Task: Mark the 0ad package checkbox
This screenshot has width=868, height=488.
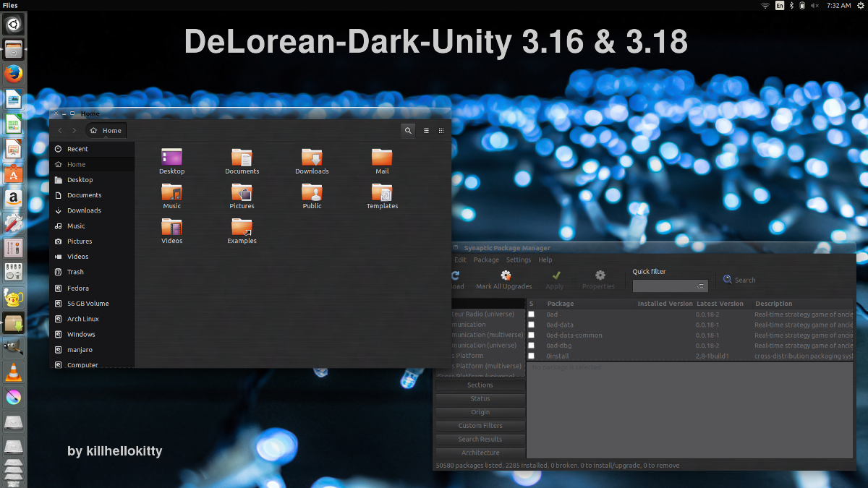Action: coord(532,314)
